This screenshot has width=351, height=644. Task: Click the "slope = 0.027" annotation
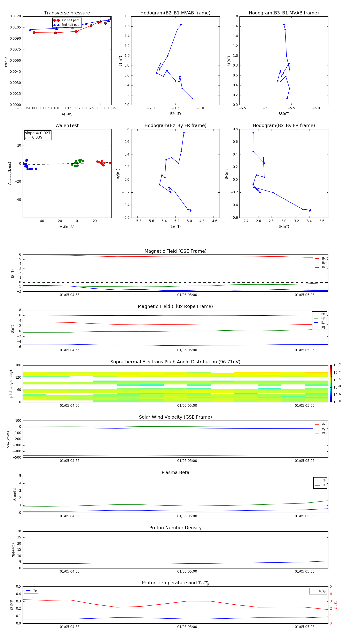(37, 133)
